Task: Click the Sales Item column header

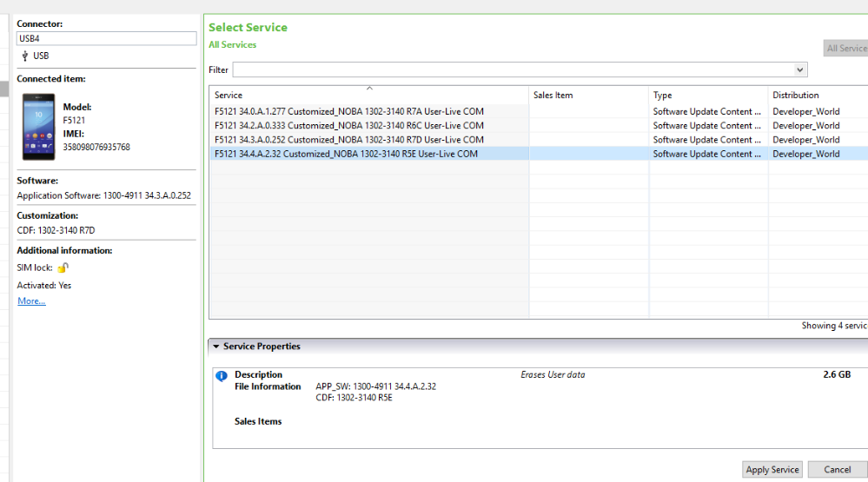Action: pyautogui.click(x=588, y=95)
